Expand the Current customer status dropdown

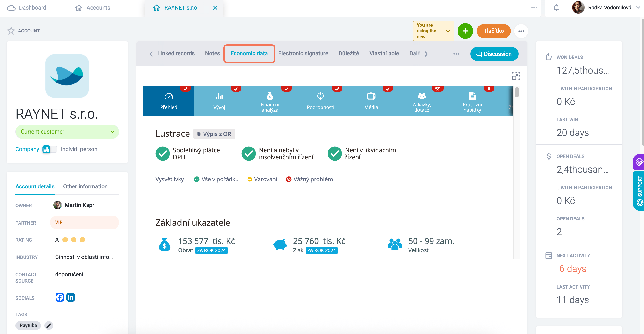pos(67,132)
